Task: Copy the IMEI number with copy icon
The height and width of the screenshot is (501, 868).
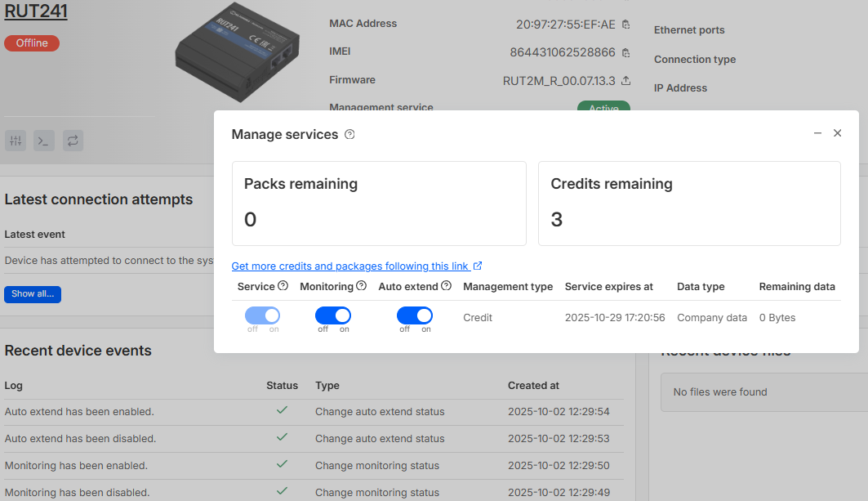Action: [625, 53]
